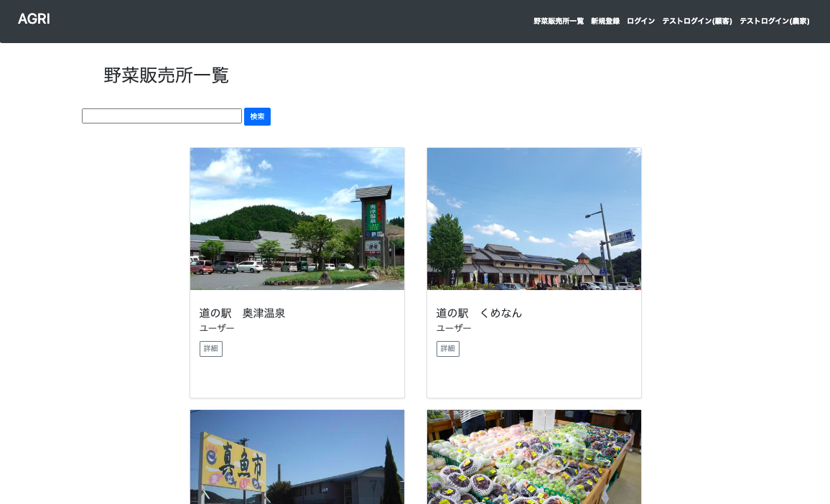Click the AGRI brand logo link

(34, 19)
